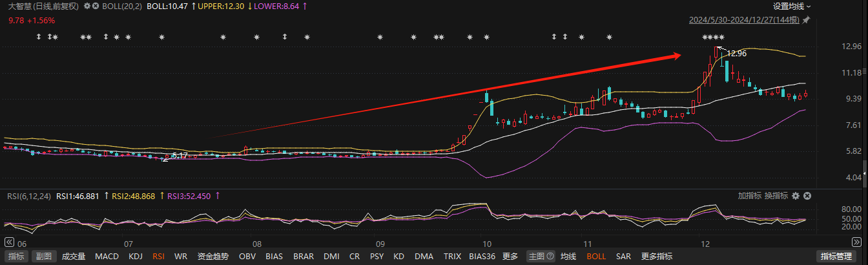Open 更多 sub-chart indicators list
The width and height of the screenshot is (868, 265).
click(510, 257)
